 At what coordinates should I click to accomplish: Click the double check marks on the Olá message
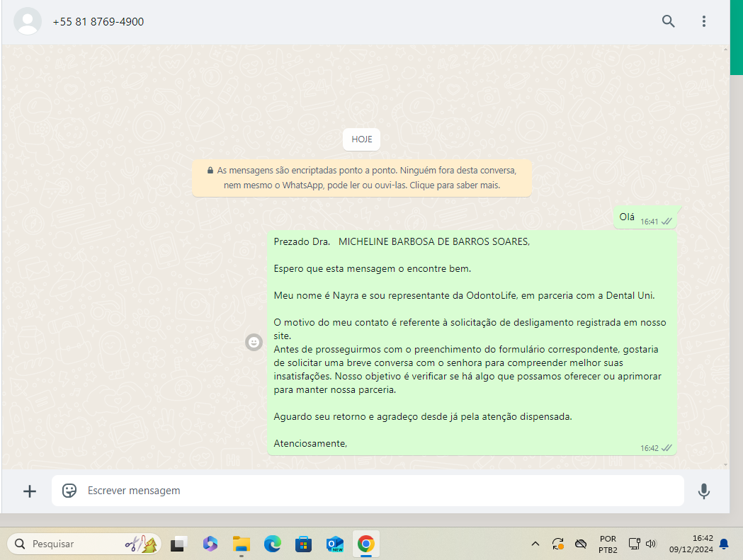(x=667, y=222)
